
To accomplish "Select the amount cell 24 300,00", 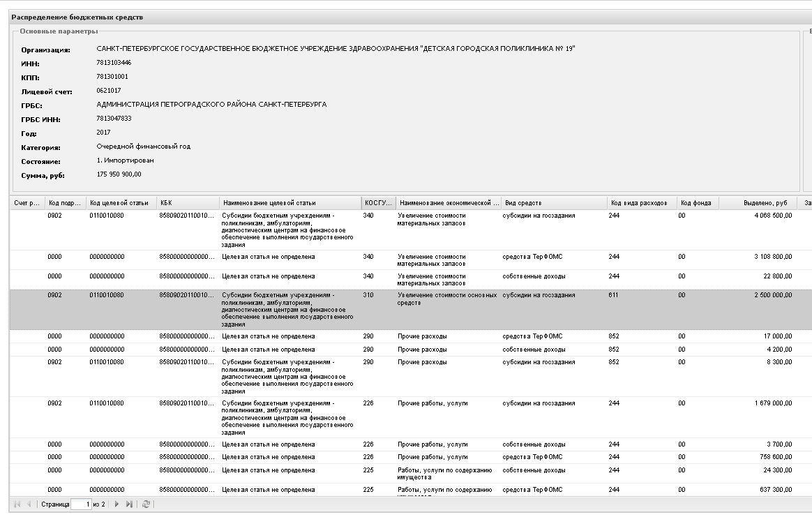I will 777,470.
